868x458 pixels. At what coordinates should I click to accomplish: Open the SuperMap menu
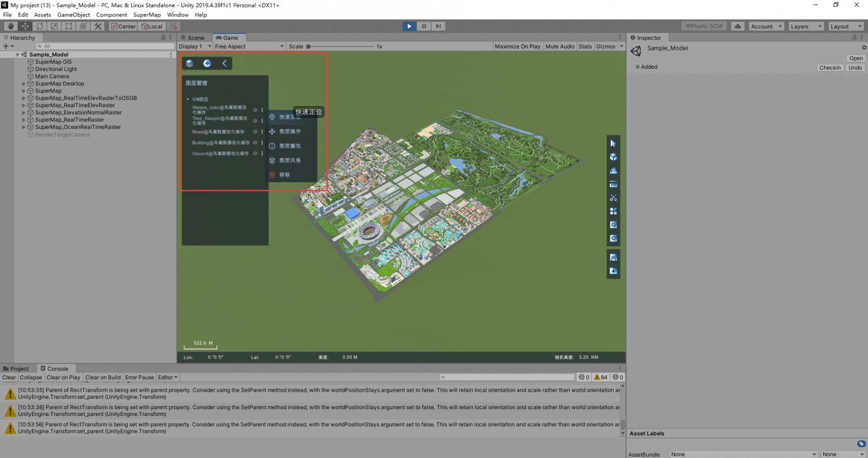[x=147, y=15]
